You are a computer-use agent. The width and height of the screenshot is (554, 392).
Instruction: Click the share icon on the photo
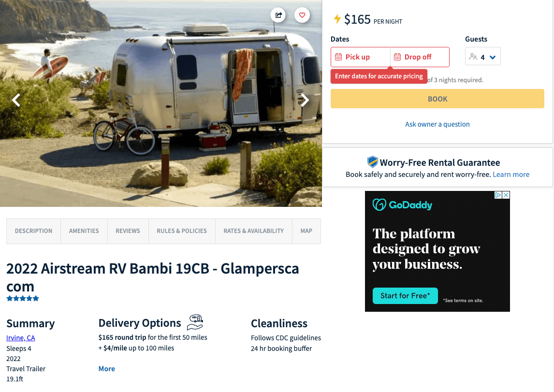pos(278,15)
